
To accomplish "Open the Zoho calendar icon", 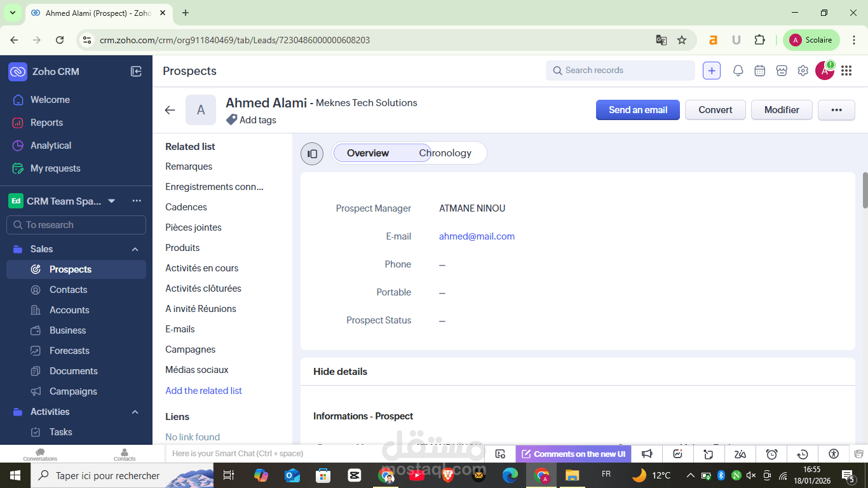I will 760,71.
